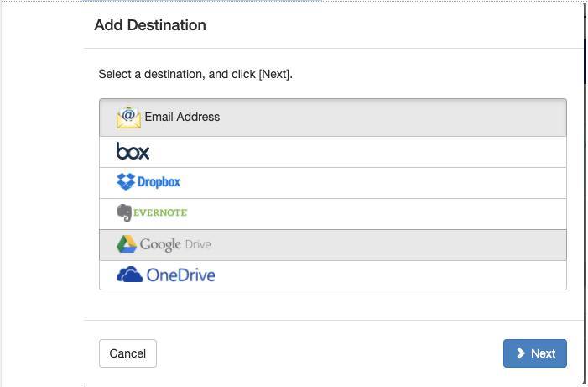
Task: Pick the Evernote text label
Action: point(160,212)
